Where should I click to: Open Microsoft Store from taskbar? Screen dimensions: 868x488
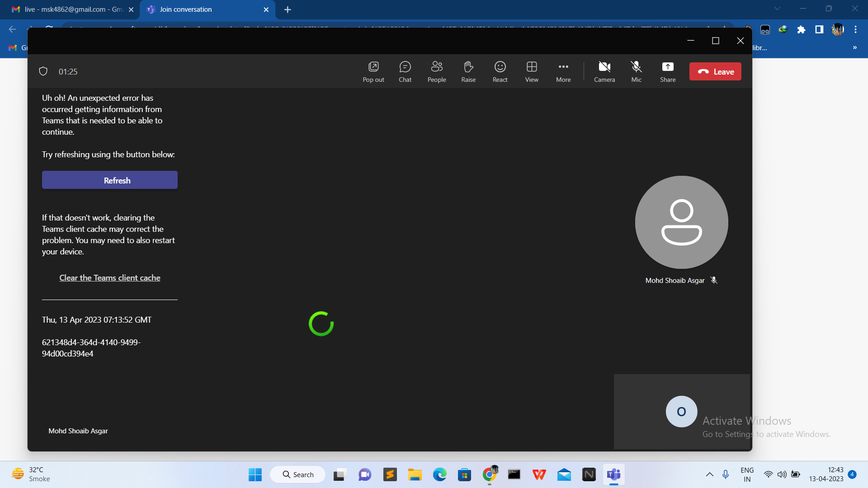coord(464,474)
